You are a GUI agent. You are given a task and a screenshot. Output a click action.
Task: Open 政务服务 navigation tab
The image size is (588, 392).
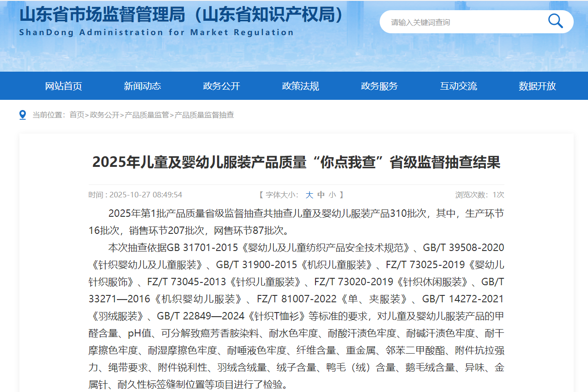coord(379,86)
